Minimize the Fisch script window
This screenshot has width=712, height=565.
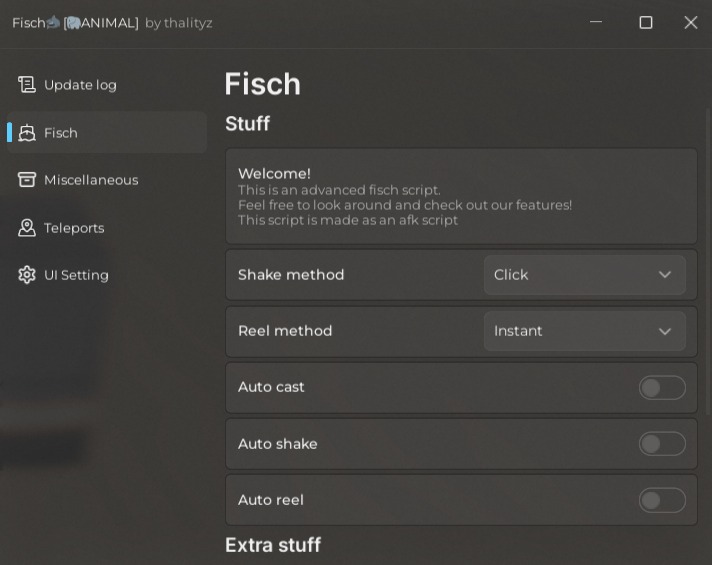click(x=596, y=22)
